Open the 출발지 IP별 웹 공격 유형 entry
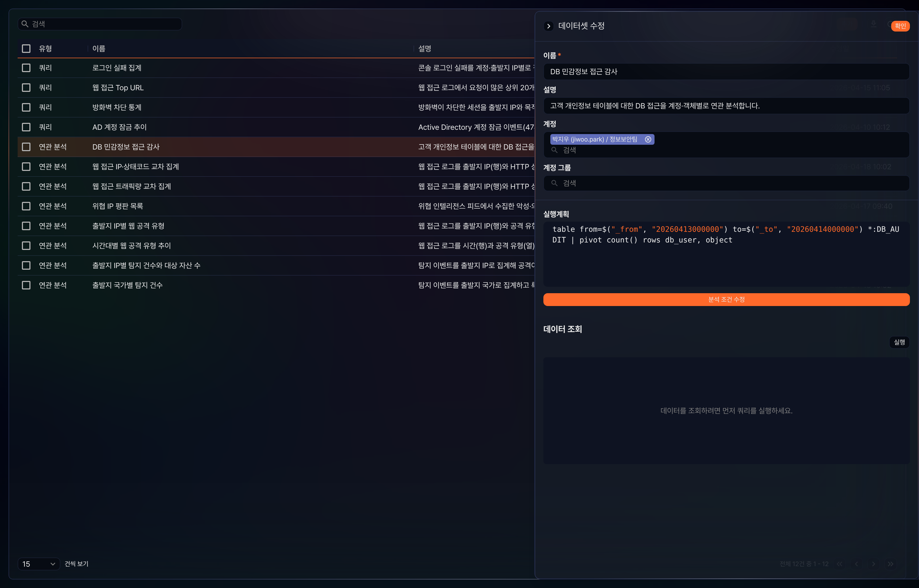This screenshot has width=919, height=588. pos(276,226)
